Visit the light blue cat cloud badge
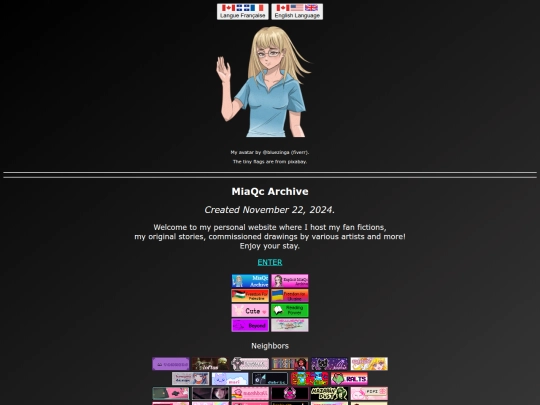The image size is (540, 405). point(230,378)
